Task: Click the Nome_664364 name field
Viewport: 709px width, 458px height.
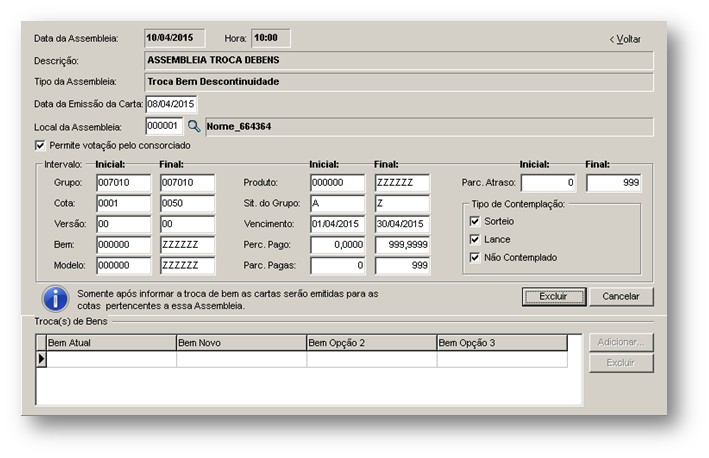Action: pos(429,127)
